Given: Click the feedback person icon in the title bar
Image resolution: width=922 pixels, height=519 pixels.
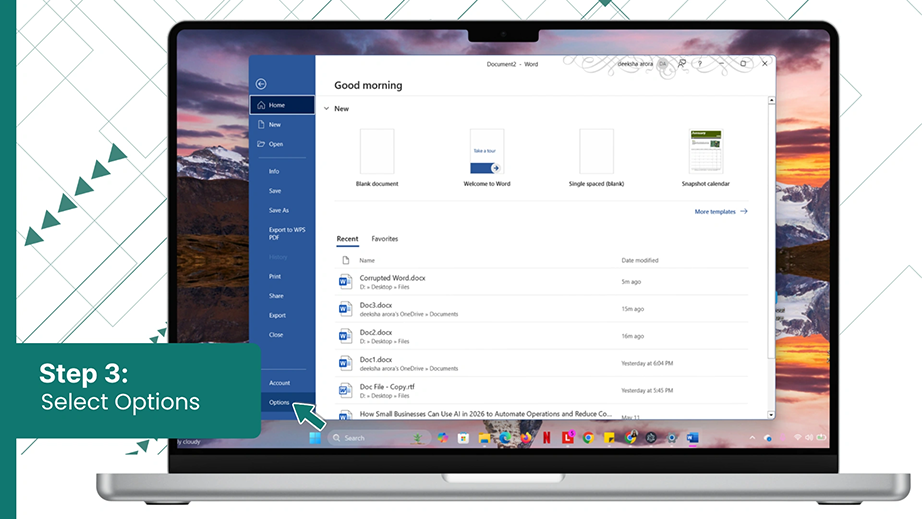Looking at the screenshot, I should point(682,63).
